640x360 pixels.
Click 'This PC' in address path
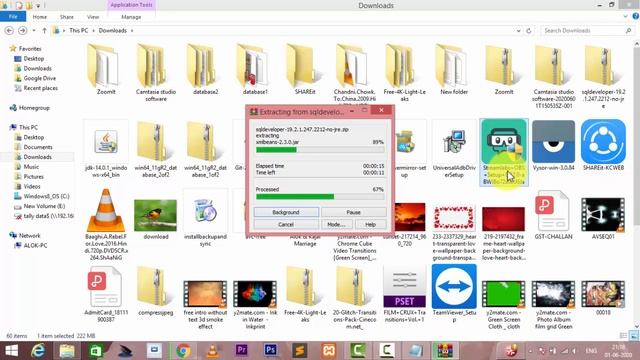tap(78, 31)
